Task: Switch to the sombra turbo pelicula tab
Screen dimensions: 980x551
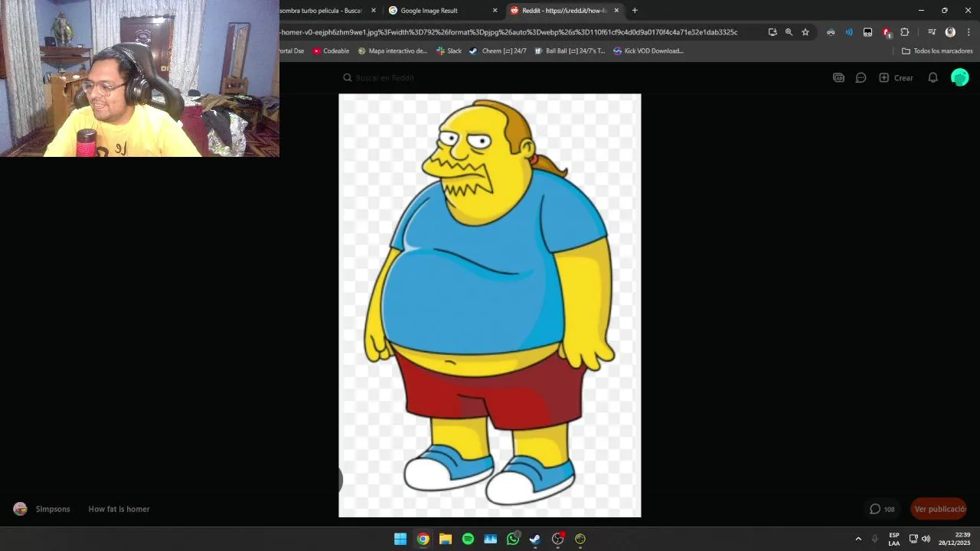Action: [321, 11]
